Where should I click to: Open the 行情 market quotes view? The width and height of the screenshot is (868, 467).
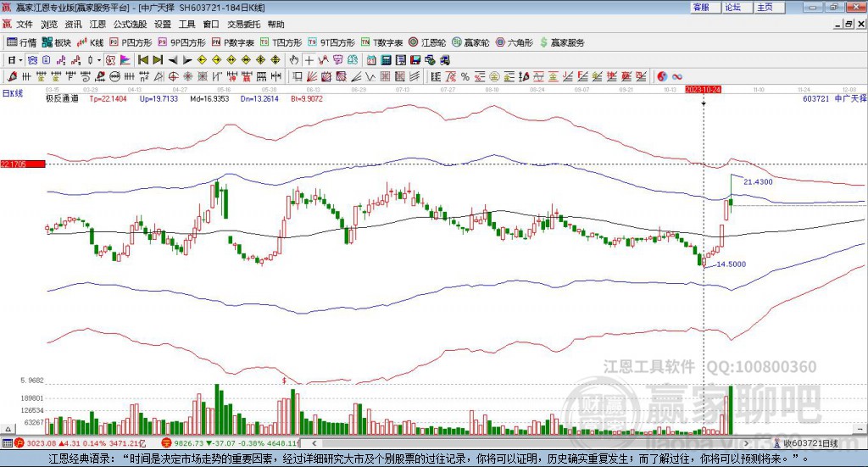21,42
